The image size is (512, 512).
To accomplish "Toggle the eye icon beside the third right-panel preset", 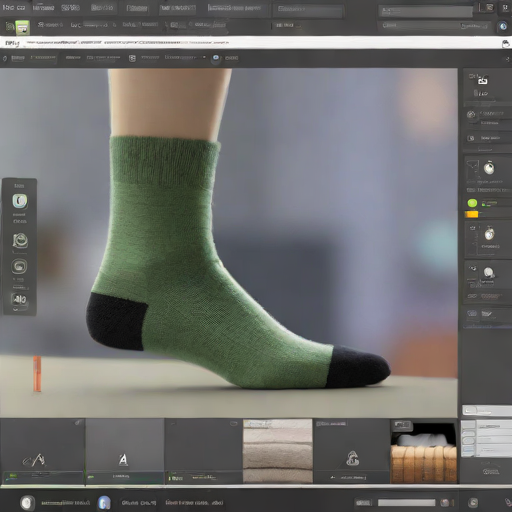I will 473,268.
